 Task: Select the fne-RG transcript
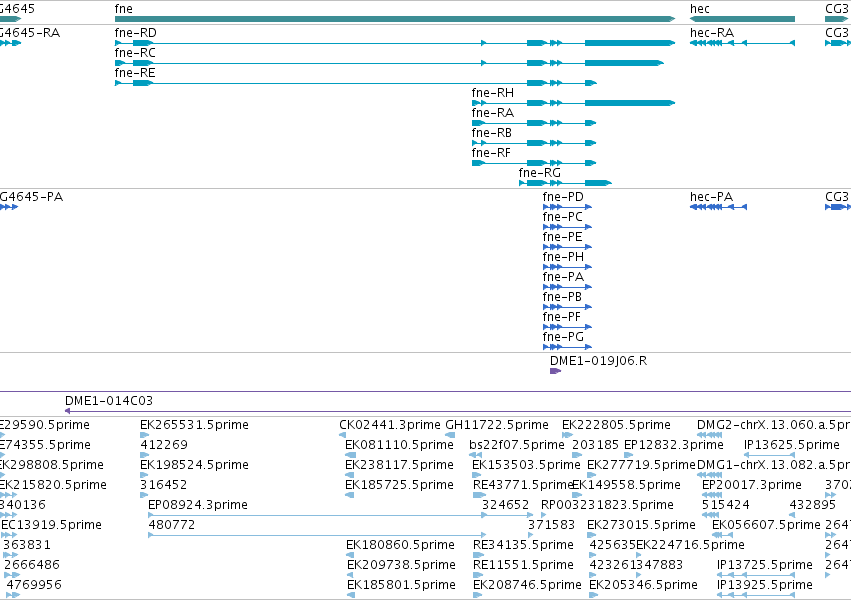coord(566,183)
